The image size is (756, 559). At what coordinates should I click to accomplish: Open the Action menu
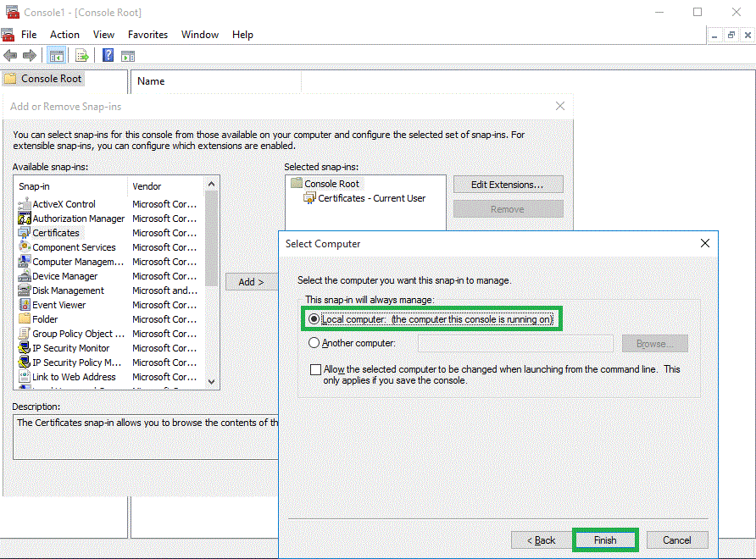point(64,35)
